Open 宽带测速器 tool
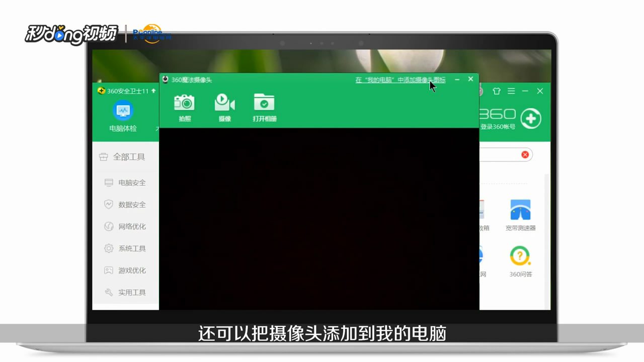Viewport: 644px width, 362px height. [520, 215]
